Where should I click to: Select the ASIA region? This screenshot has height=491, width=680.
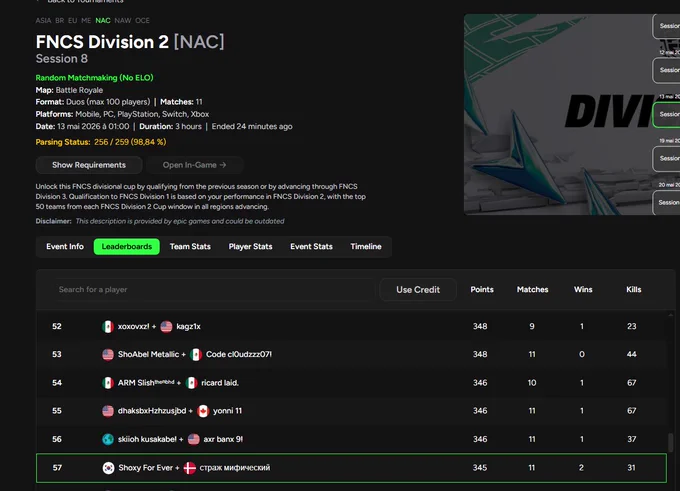coord(43,20)
